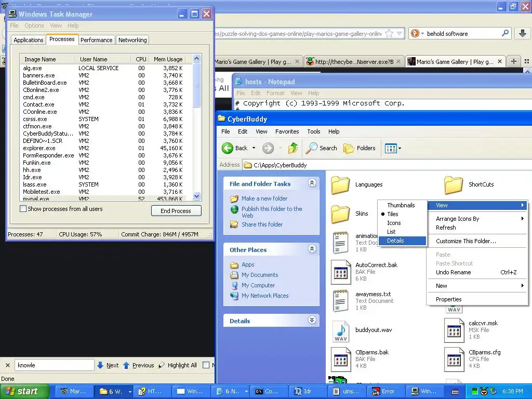Open the search engine selector dropdown
The width and height of the screenshot is (532, 399).
[x=422, y=33]
